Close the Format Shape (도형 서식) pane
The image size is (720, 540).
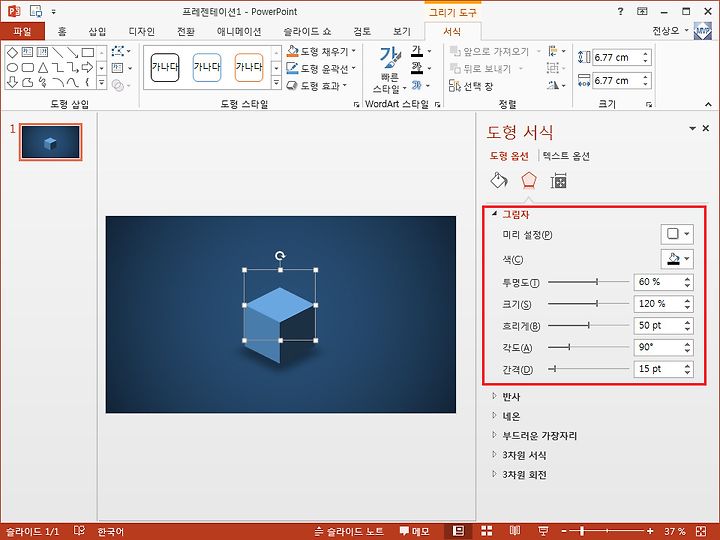(706, 129)
